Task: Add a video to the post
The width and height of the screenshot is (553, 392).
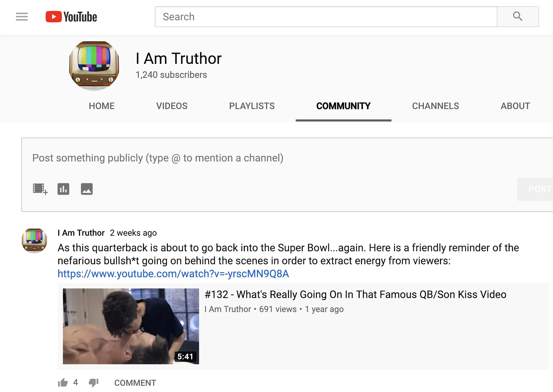Action: tap(40, 189)
